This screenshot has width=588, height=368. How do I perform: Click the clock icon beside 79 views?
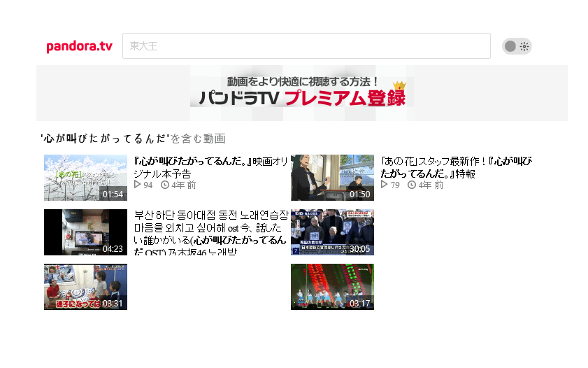coord(411,185)
